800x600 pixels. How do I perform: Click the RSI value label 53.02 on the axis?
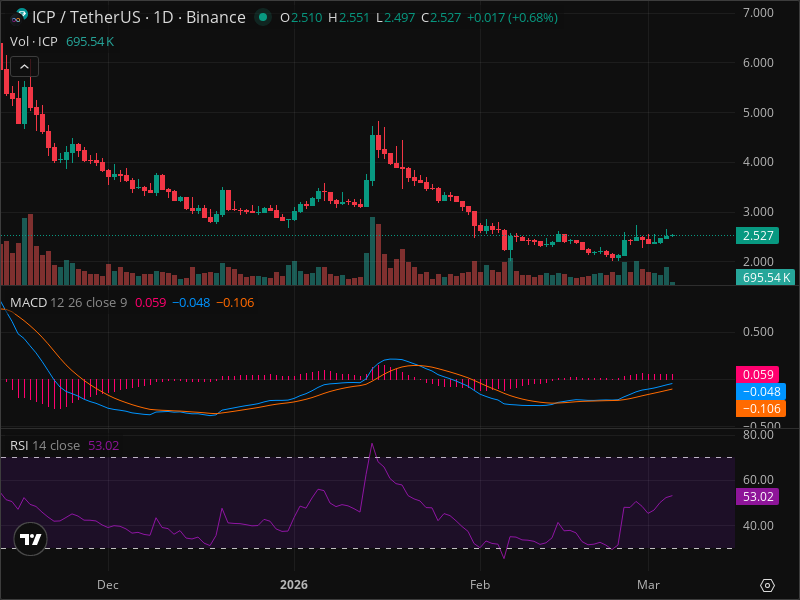[757, 496]
